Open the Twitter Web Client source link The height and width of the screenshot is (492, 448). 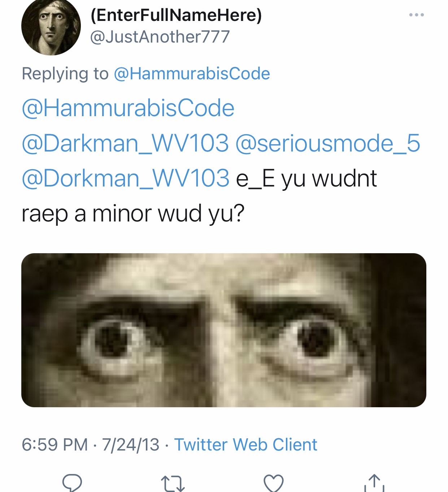pos(245,444)
